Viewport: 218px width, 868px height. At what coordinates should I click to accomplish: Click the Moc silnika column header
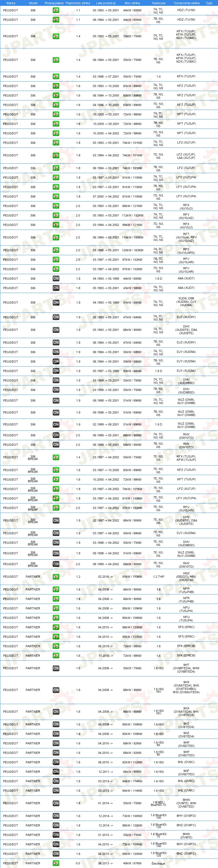(132, 3)
